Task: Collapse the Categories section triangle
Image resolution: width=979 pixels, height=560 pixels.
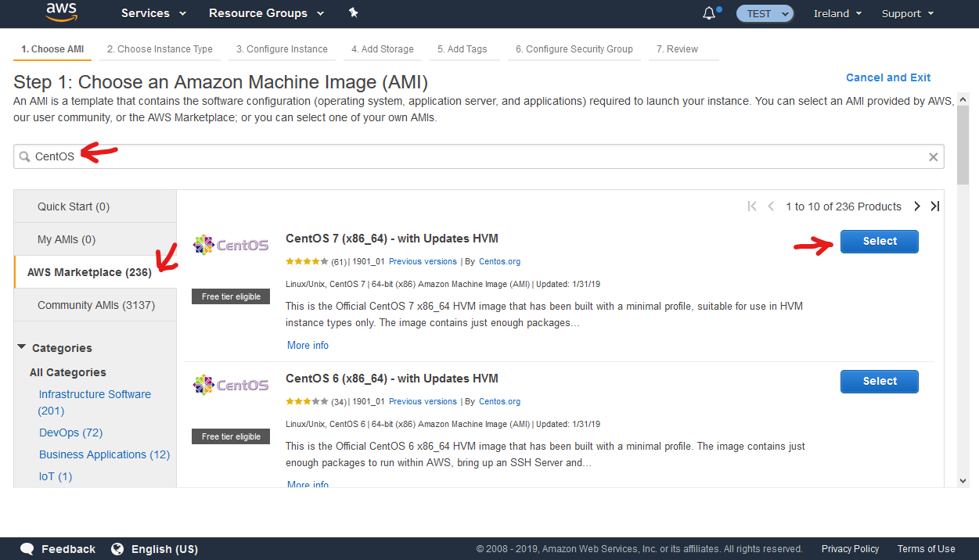Action: click(x=22, y=347)
